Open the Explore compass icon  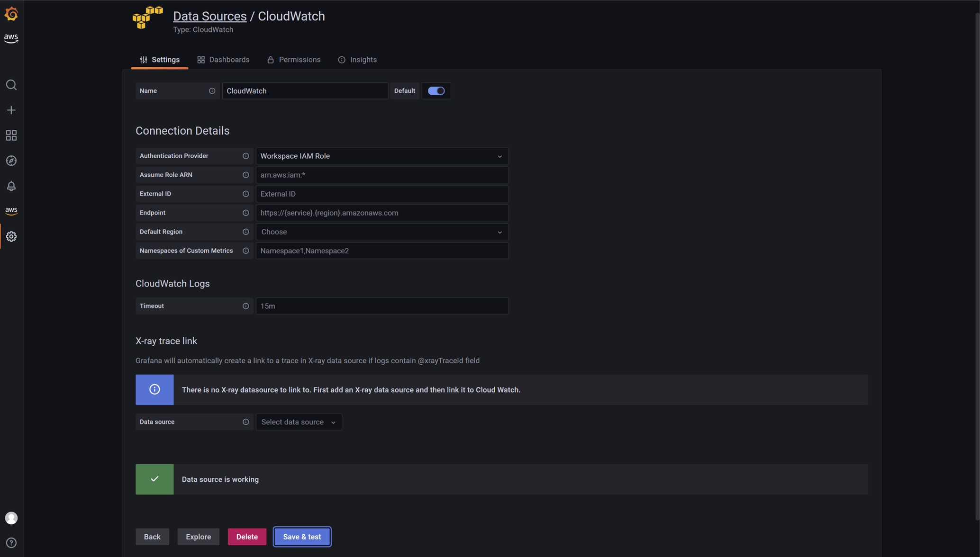pyautogui.click(x=11, y=161)
